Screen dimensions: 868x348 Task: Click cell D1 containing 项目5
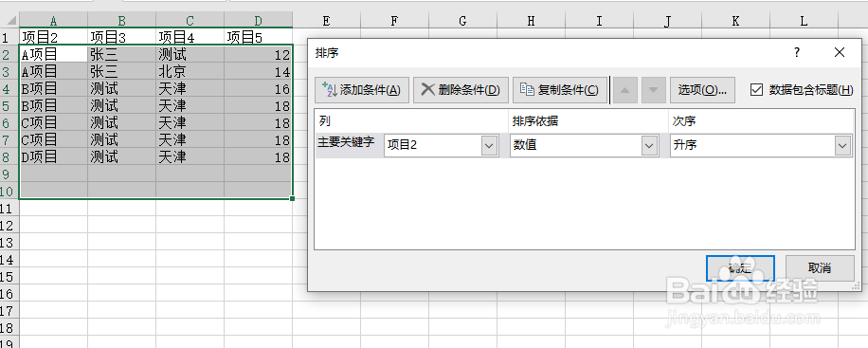click(259, 37)
